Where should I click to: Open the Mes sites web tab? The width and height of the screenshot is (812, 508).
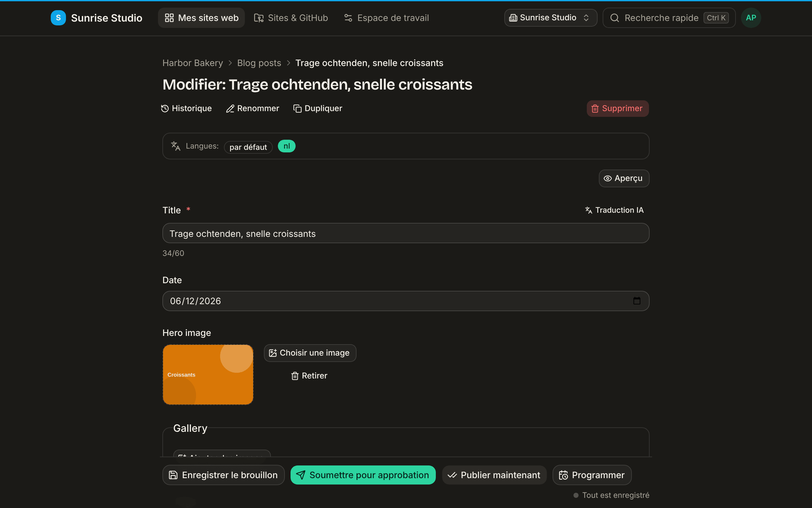tap(201, 18)
